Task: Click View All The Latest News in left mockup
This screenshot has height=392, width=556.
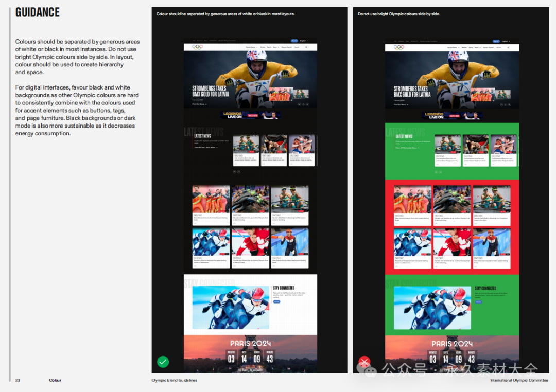Action: [x=205, y=148]
